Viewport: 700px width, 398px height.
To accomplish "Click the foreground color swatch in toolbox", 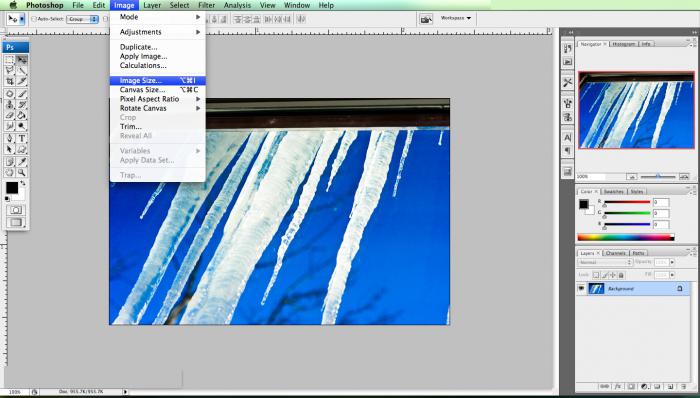I will point(12,188).
